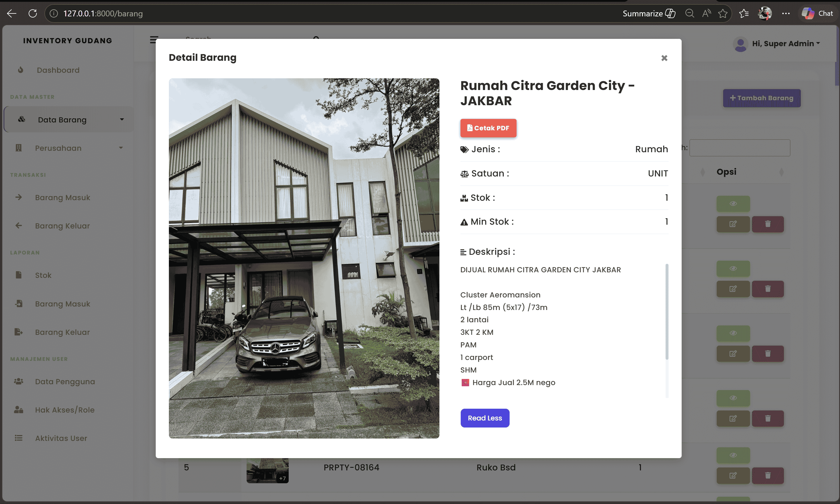The height and width of the screenshot is (504, 840).
Task: Click the warning triangle icon beside Min Stok
Action: [464, 222]
